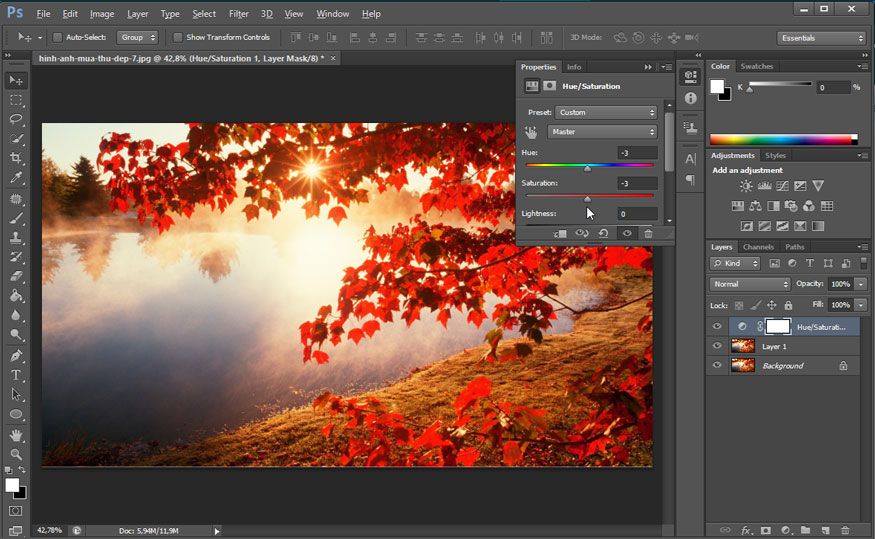Screen dimensions: 875x539
Task: Select the Brush tool
Action: point(16,218)
